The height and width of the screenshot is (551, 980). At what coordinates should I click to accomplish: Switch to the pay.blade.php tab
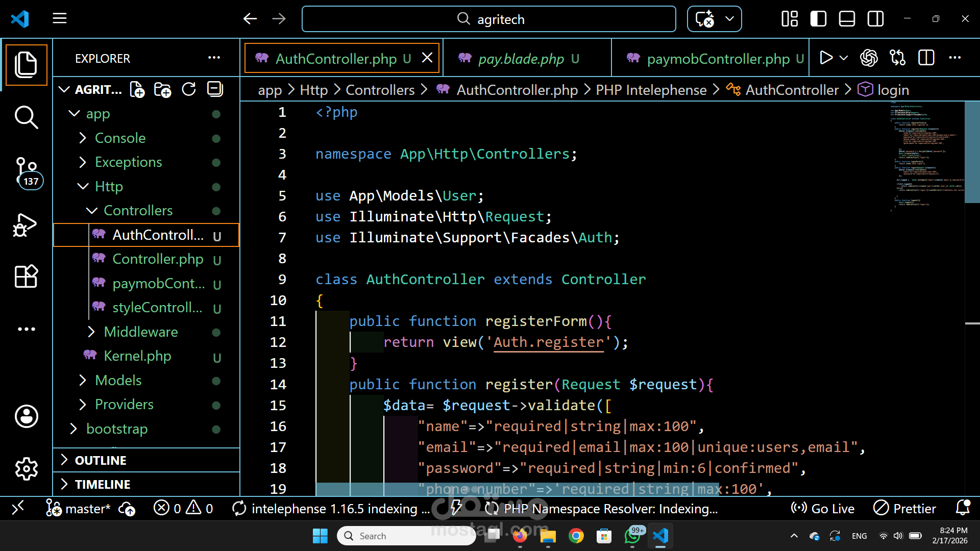pos(521,59)
